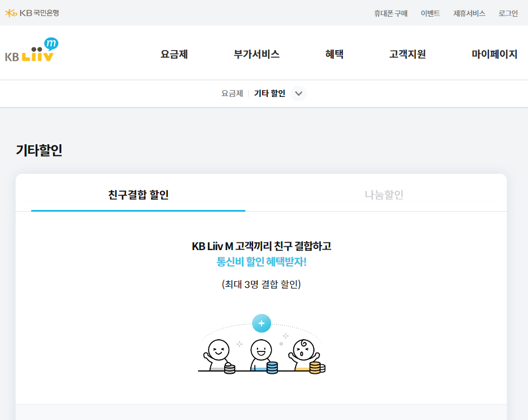This screenshot has height=420, width=528.
Task: Click the plus icon above the illustration
Action: (261, 323)
